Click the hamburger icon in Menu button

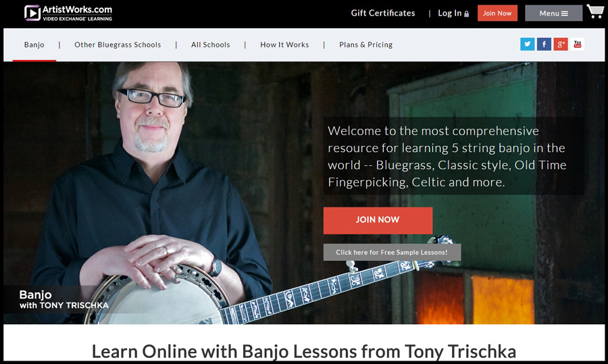coord(565,14)
